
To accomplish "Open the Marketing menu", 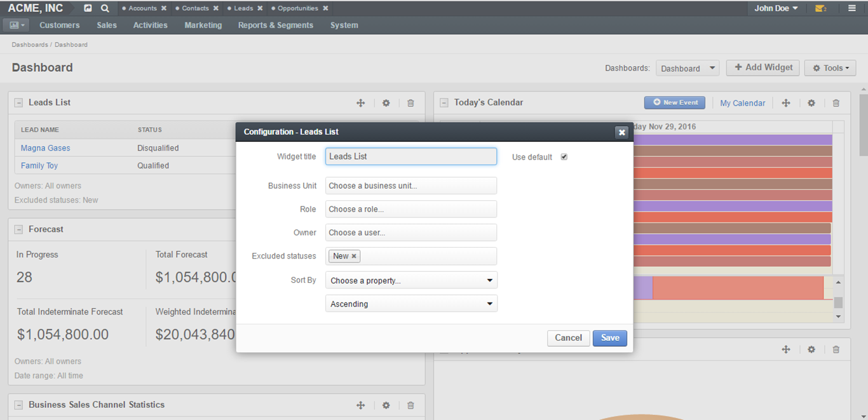I will click(x=203, y=25).
